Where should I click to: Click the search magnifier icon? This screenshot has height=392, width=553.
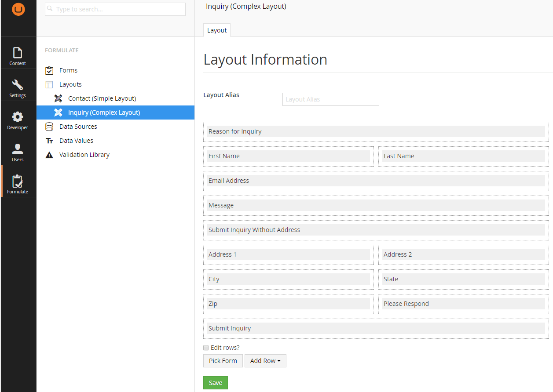click(50, 9)
